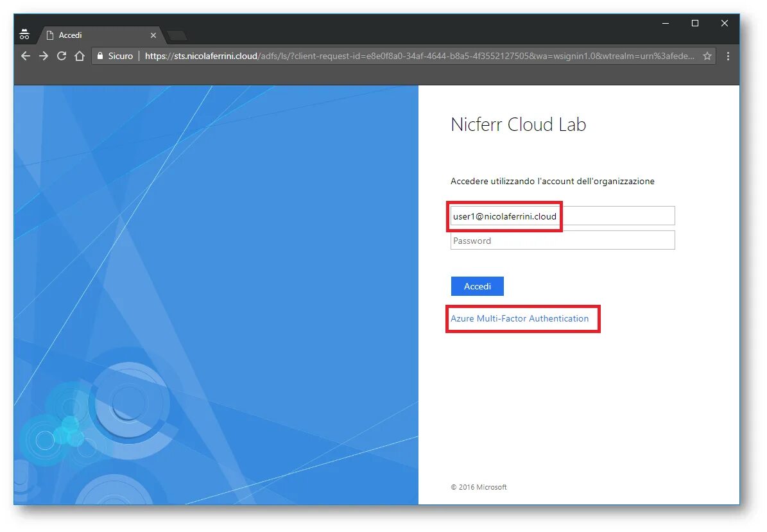767x532 pixels.
Task: Click the incognito icon in title bar
Action: pos(24,35)
